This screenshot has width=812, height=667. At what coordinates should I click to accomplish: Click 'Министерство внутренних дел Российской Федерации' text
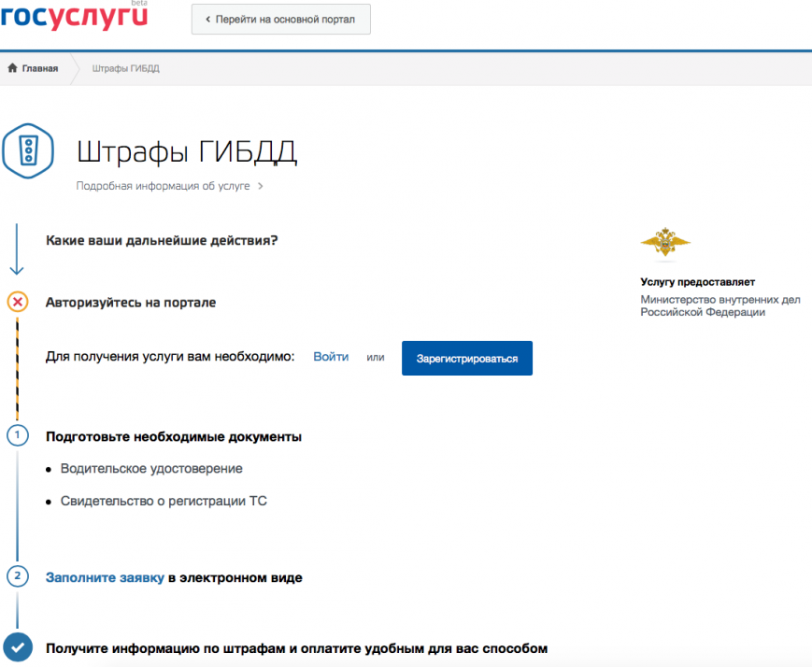[x=720, y=305]
